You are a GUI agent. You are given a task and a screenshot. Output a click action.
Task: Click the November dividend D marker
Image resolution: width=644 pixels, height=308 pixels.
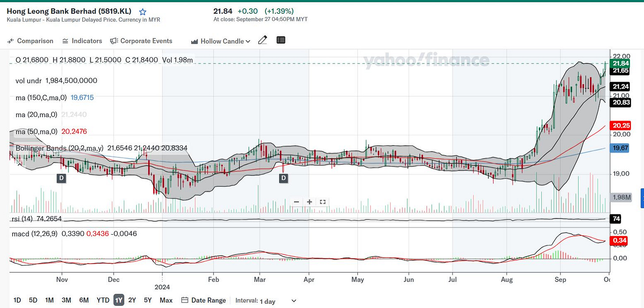[x=61, y=178]
